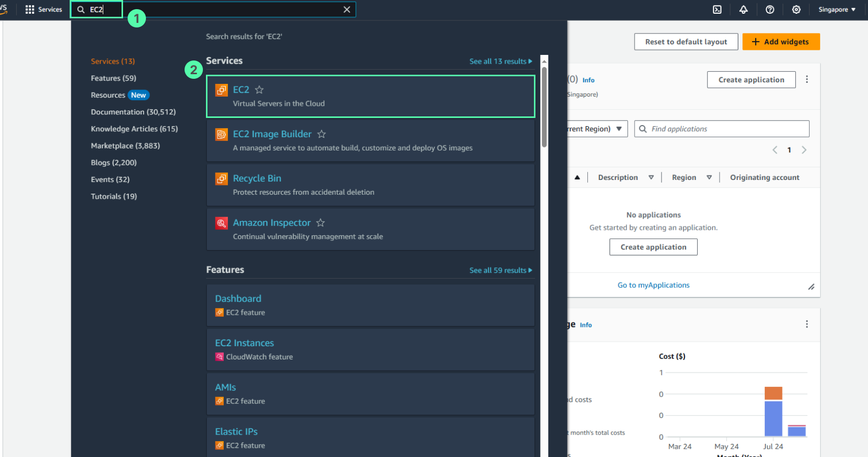Favorite EC2 with the star icon

pyautogui.click(x=259, y=90)
